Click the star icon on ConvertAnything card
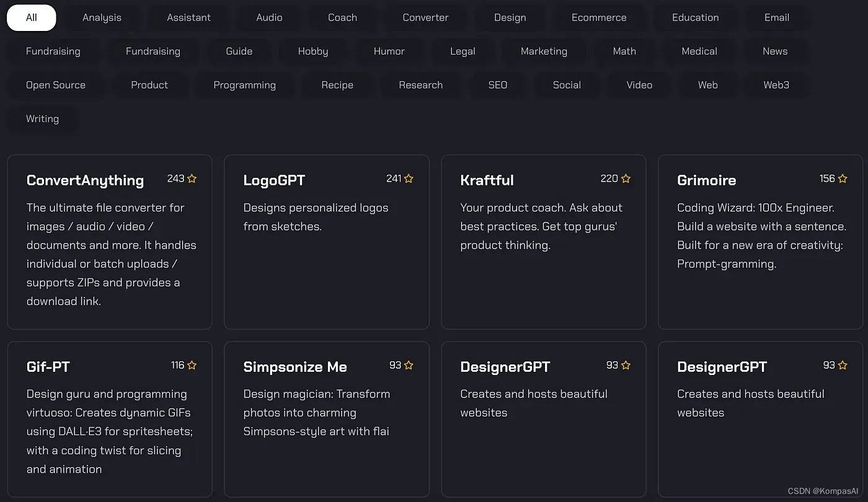Viewport: 868px width, 502px height. pyautogui.click(x=192, y=178)
